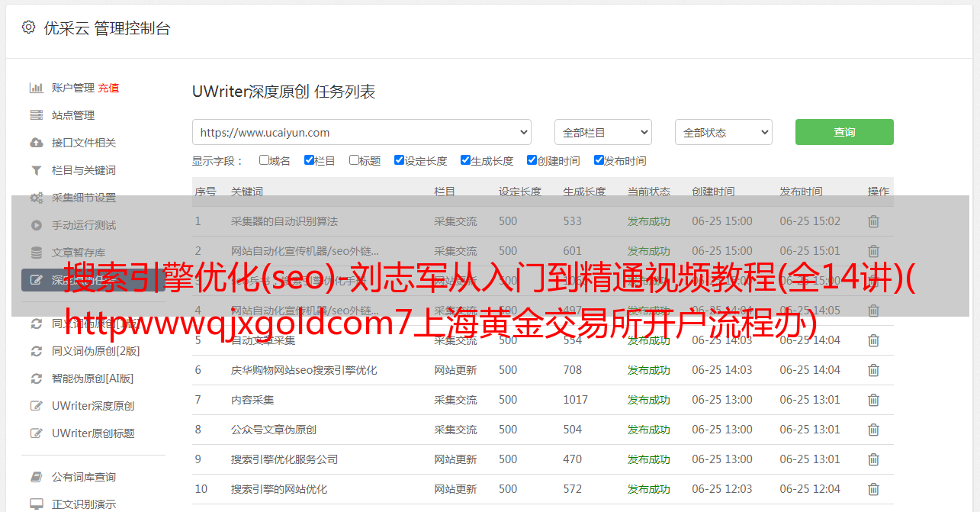Click the 网站更新 category in row 9
The width and height of the screenshot is (980, 512).
[x=455, y=459]
